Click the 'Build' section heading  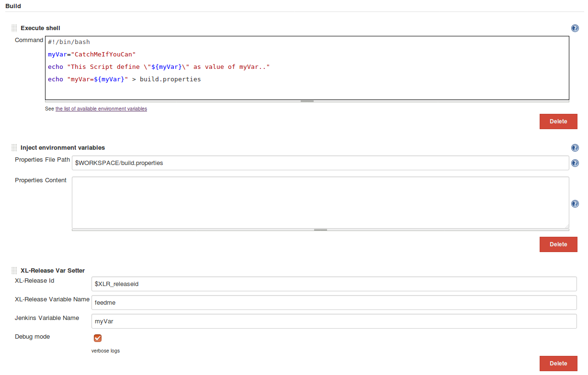[13, 6]
